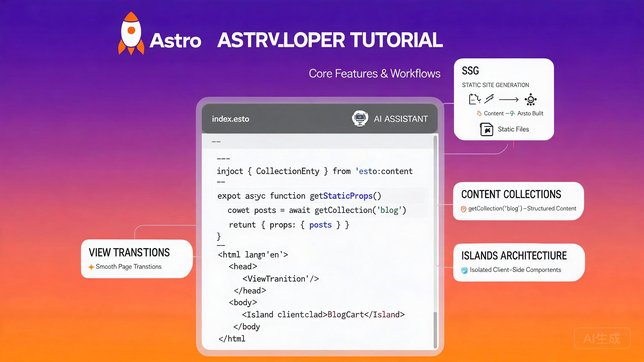
Task: Click the Astro wordmark text
Action: 175,40
